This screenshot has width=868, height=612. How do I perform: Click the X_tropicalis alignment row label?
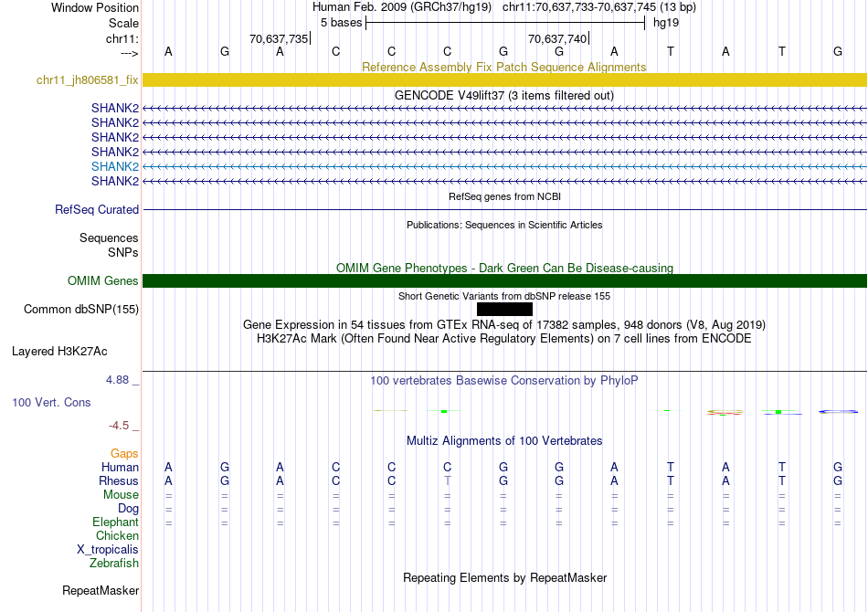point(108,550)
